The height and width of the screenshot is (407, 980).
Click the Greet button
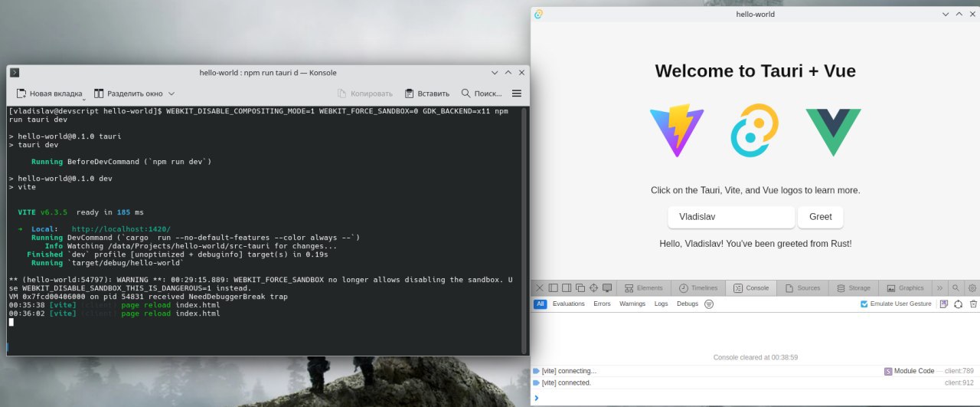point(820,217)
